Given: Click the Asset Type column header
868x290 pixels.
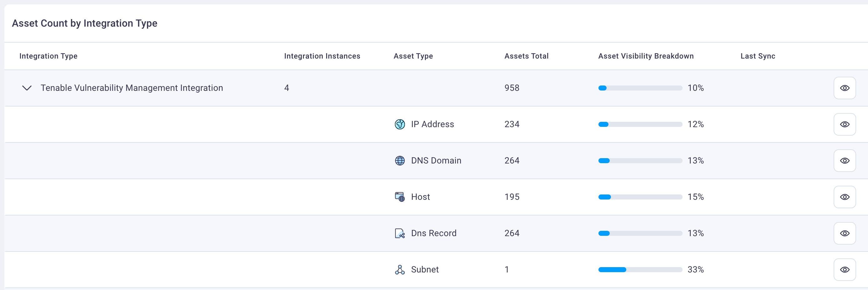Looking at the screenshot, I should 413,56.
